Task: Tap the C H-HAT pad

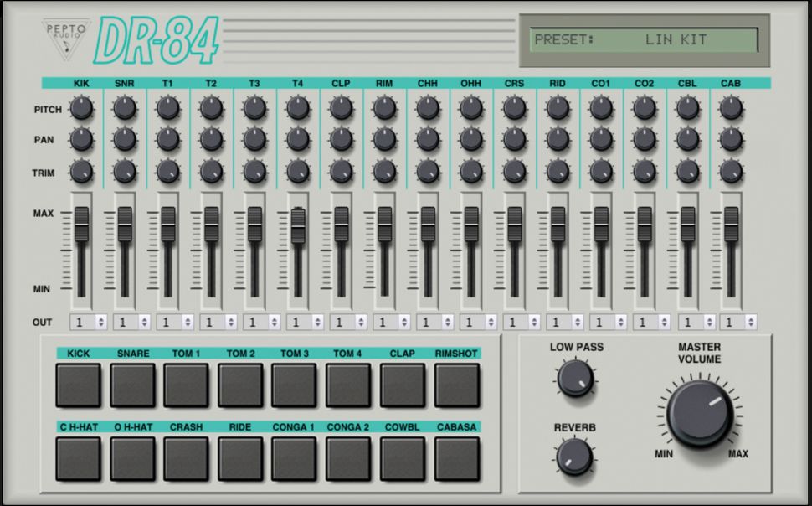Action: (80, 458)
